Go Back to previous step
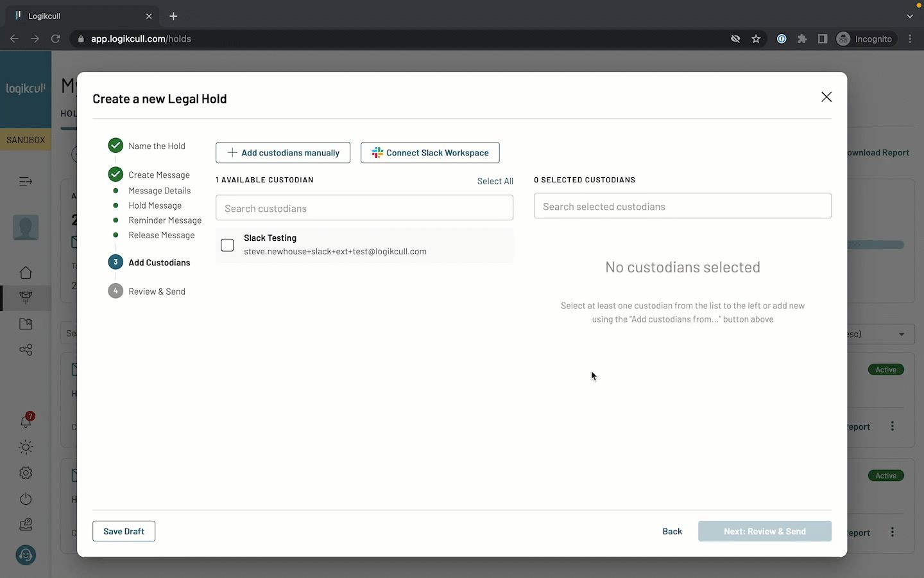Viewport: 924px width, 578px height. 672,531
